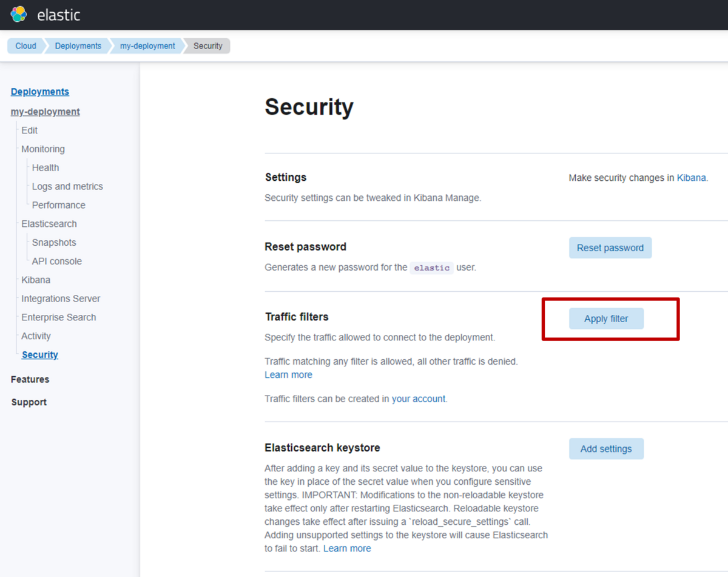Viewport: 728px width, 577px height.
Task: Open the Cloud breadcrumb
Action: (25, 46)
